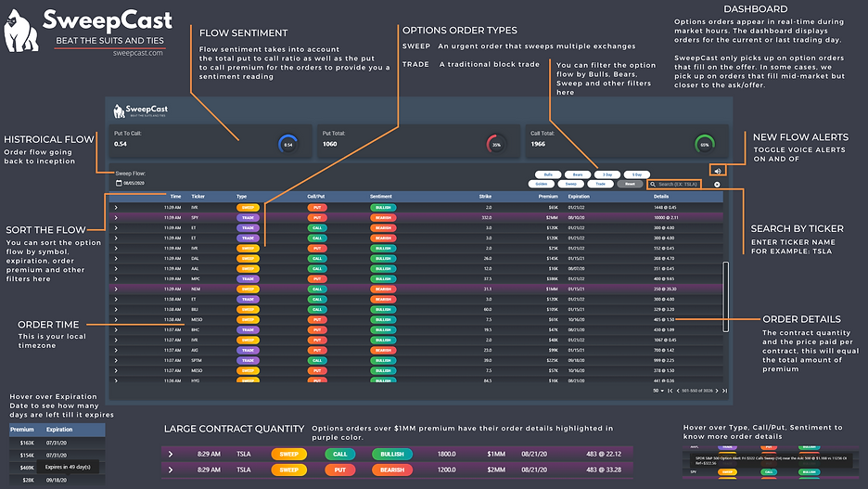Click the BEARISH badge in the NEM row

(383, 290)
